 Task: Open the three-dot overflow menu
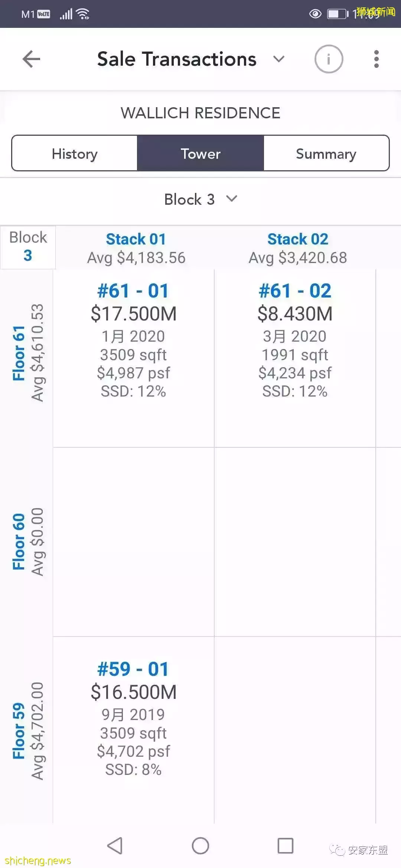click(x=376, y=59)
